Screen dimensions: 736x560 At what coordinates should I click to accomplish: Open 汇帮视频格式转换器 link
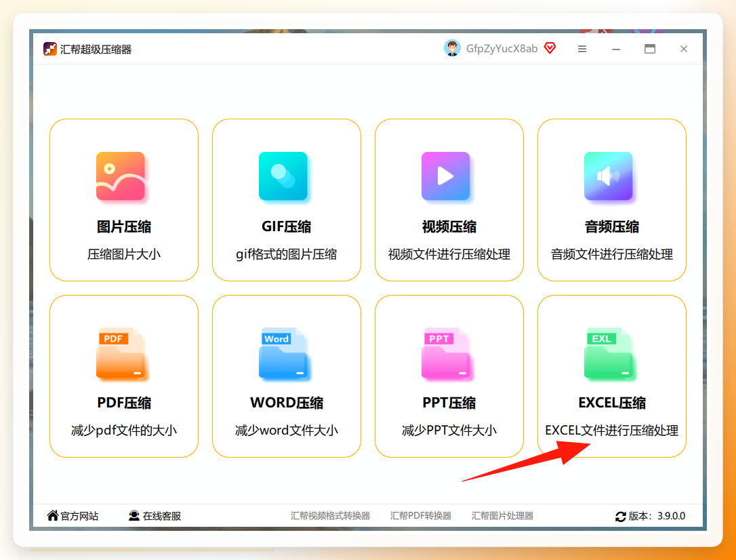tap(330, 516)
